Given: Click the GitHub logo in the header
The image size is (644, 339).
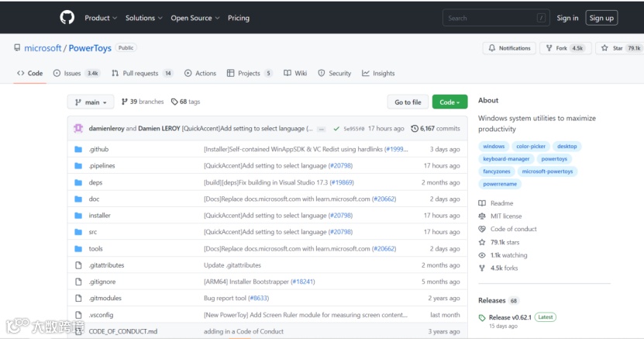Looking at the screenshot, I should point(67,18).
